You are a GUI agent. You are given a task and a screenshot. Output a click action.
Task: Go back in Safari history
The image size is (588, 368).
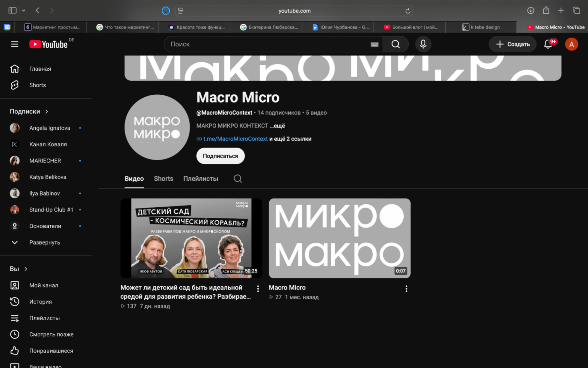tap(38, 10)
